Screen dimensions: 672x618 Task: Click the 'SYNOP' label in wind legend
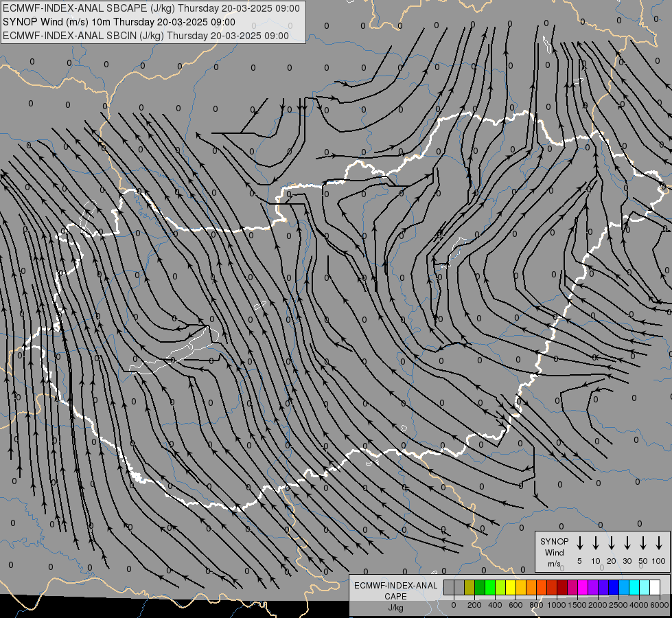[x=554, y=541]
